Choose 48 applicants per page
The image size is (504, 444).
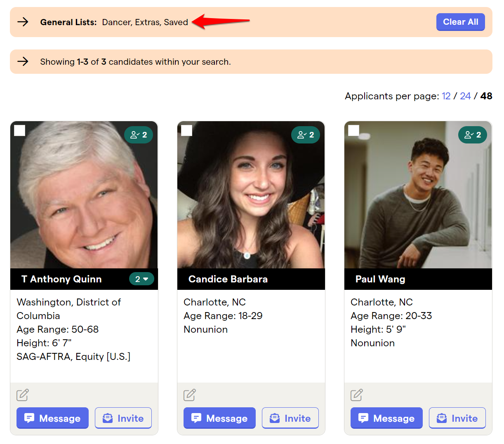(486, 96)
